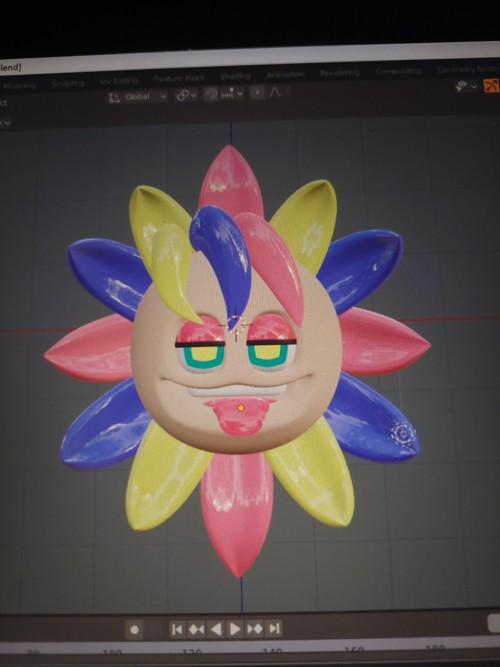Switch to the Texture Paint workspace tab
The height and width of the screenshot is (667, 500).
coord(179,78)
